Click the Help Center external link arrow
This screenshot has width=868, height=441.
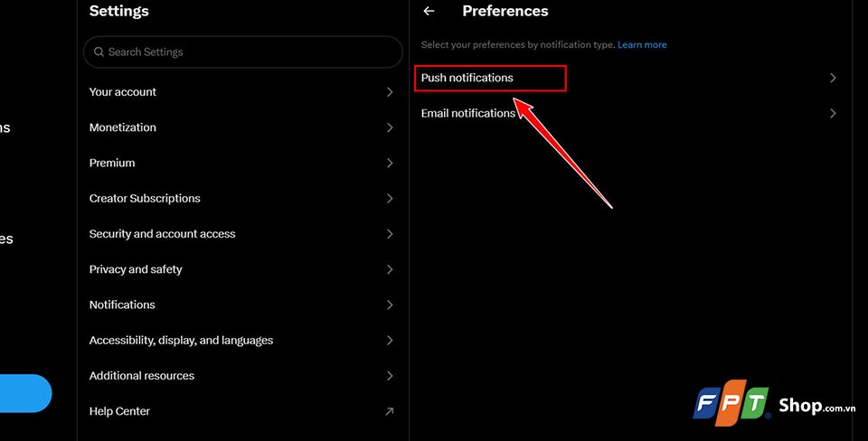point(389,411)
